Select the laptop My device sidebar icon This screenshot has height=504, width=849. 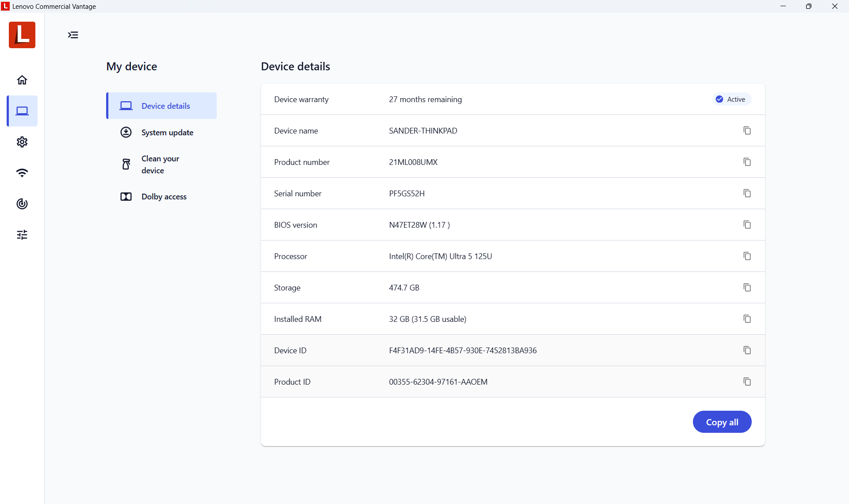22,111
